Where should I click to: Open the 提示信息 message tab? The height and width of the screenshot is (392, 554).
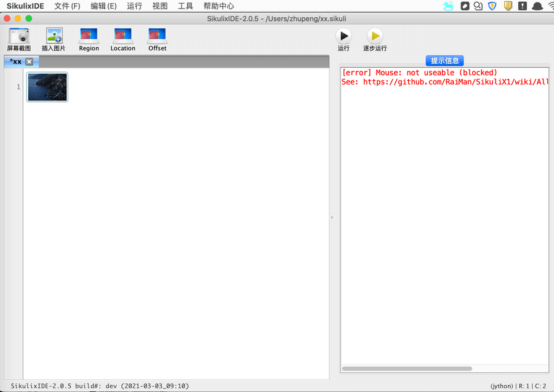(444, 61)
